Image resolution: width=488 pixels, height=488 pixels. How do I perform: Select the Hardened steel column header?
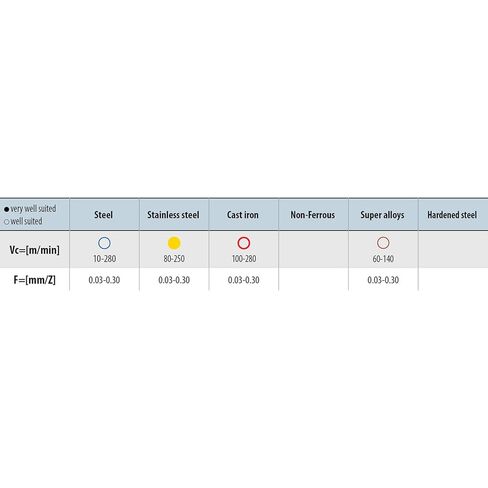pyautogui.click(x=453, y=215)
